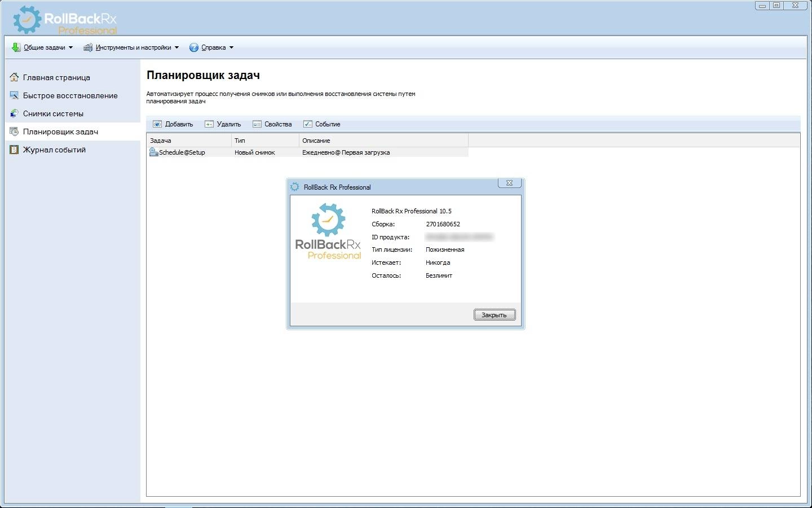Click the Добавить toolbar icon
The width and height of the screenshot is (812, 508).
[x=157, y=124]
